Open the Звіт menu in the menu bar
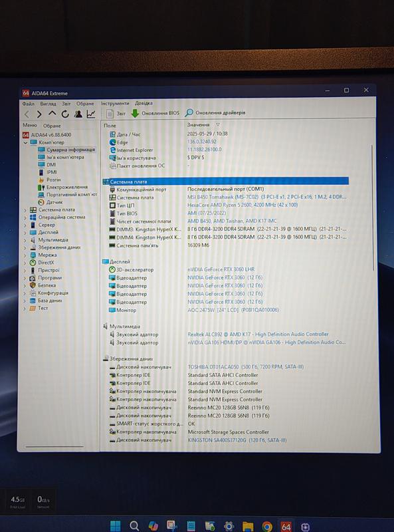Viewport: 394px width, 532px height. coord(66,104)
